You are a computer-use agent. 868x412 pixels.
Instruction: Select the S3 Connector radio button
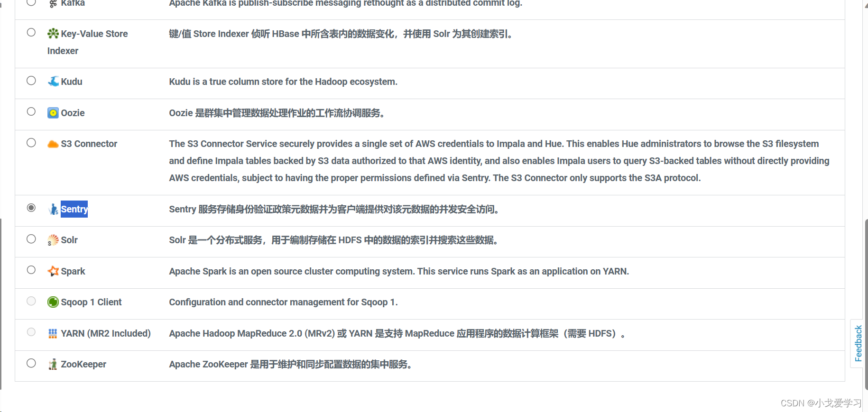pos(31,143)
